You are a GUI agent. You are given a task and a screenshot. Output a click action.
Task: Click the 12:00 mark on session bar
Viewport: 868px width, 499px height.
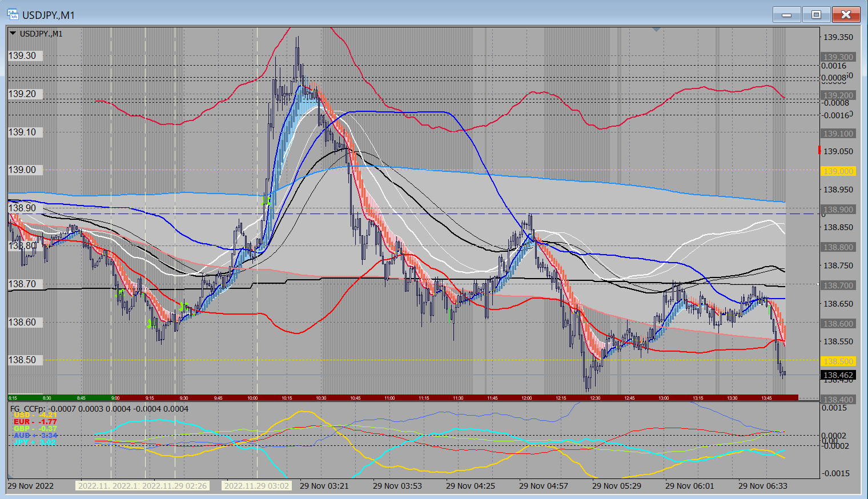(527, 398)
